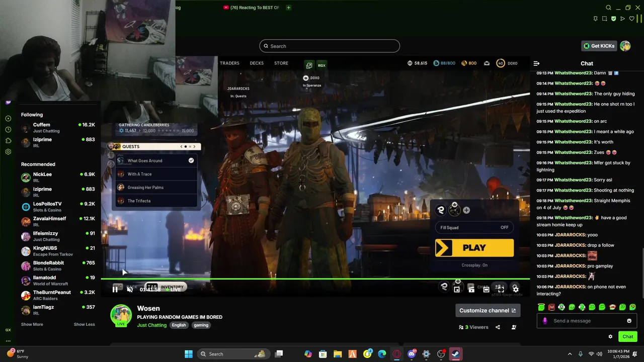Open chat settings gear
644x362 pixels.
point(610,337)
